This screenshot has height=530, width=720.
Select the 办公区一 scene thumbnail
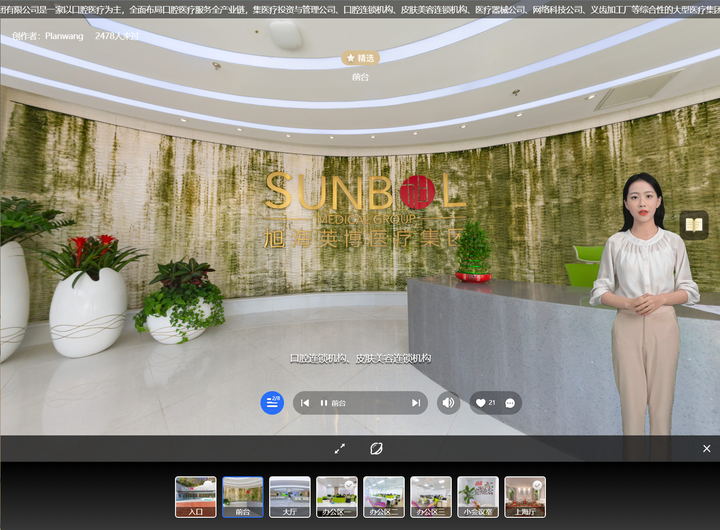337,497
